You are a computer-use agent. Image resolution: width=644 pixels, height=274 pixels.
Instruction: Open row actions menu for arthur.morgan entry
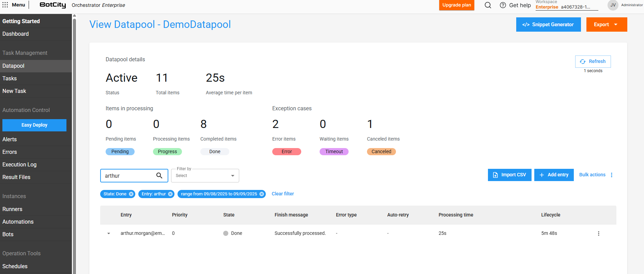point(598,233)
